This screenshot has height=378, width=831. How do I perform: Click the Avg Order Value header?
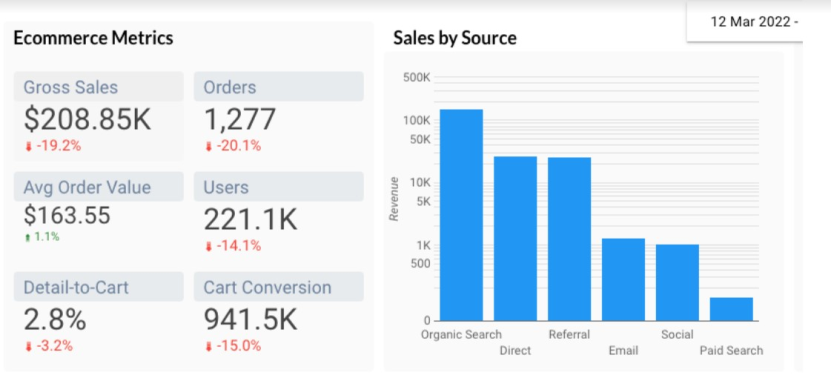99,187
